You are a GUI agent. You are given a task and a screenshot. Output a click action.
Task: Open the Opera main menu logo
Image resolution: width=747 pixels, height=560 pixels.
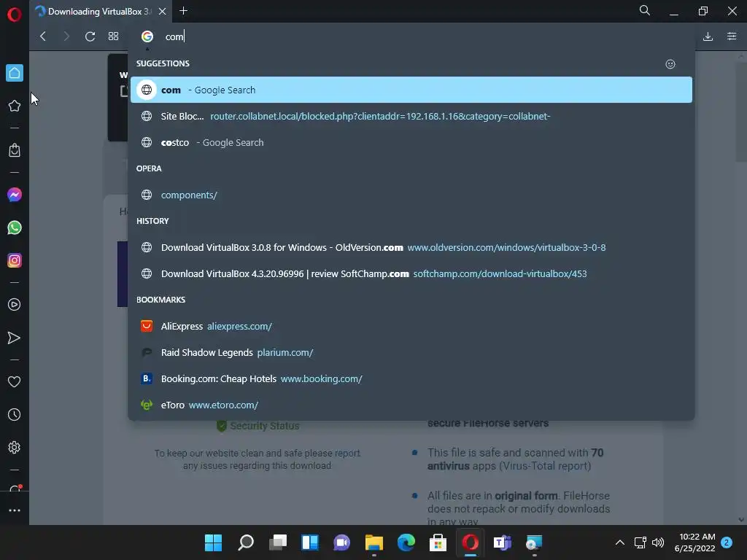(x=15, y=15)
